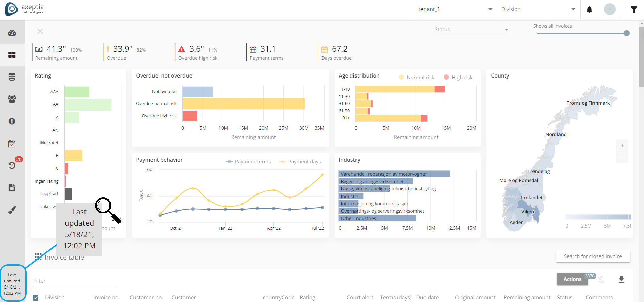Click the Payment terms calendar icon
The image size is (644, 302).
click(x=253, y=49)
